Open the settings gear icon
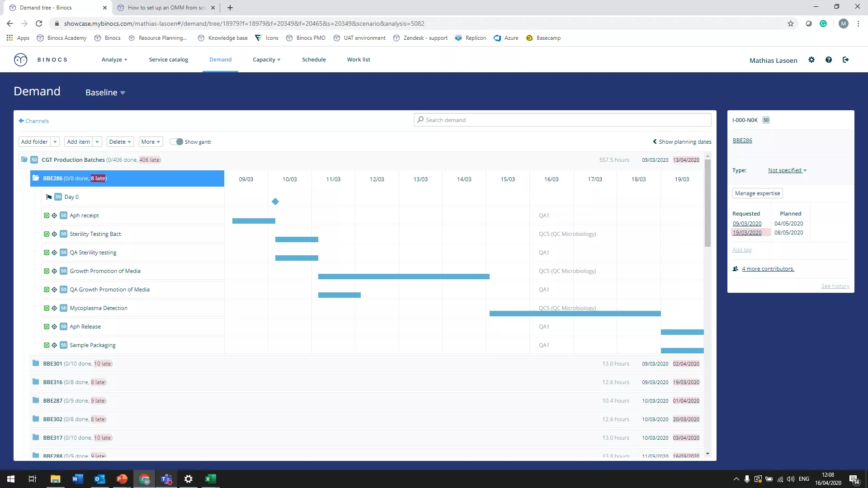Image resolution: width=868 pixels, height=488 pixels. pyautogui.click(x=811, y=60)
